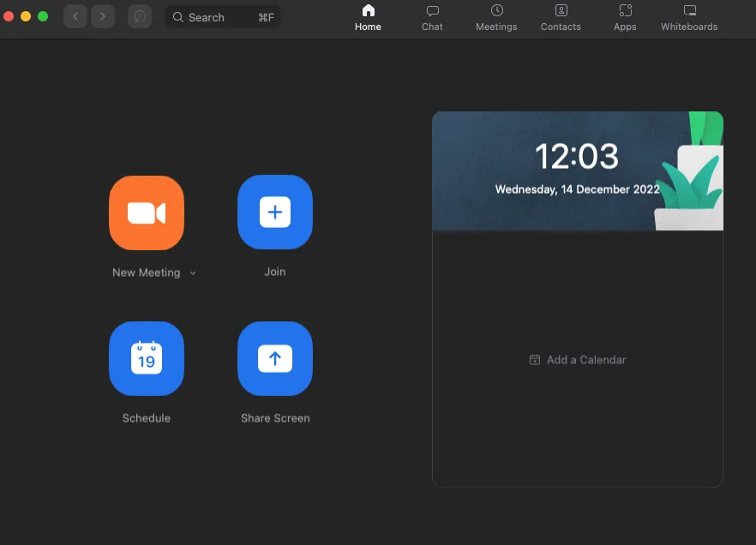Click the Share Screen arrow icon
The width and height of the screenshot is (756, 545).
[x=275, y=358]
